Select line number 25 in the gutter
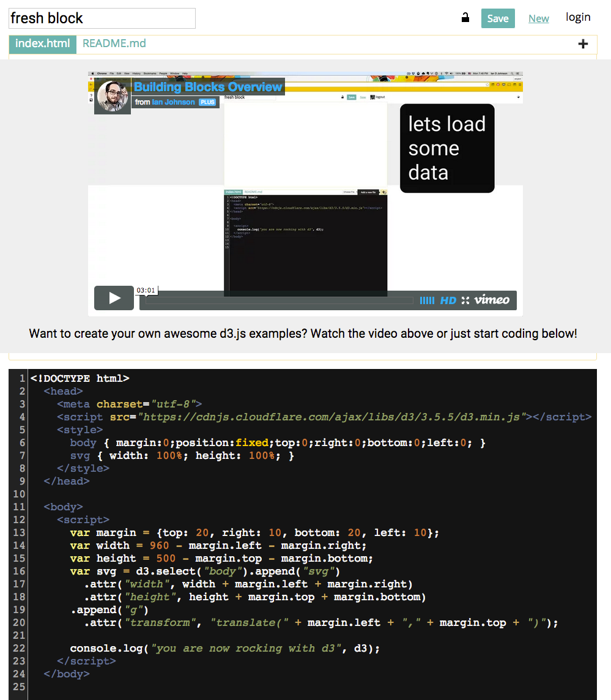This screenshot has height=700, width=611. (x=19, y=687)
